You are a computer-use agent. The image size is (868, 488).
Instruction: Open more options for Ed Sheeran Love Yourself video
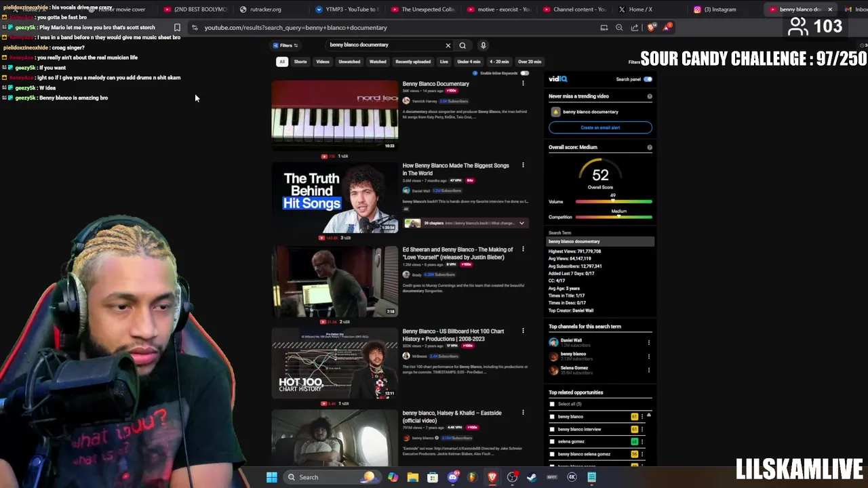pos(523,249)
